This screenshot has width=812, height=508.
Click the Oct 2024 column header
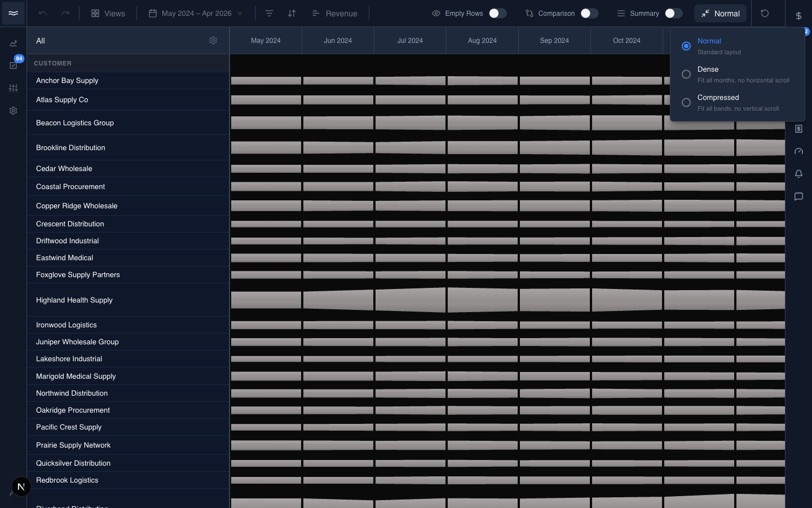626,41
